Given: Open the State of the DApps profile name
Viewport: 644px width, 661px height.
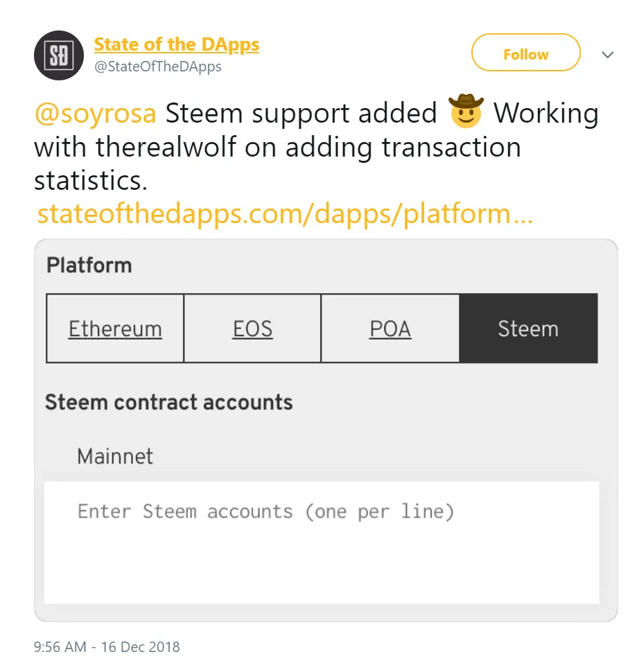Looking at the screenshot, I should (x=176, y=44).
